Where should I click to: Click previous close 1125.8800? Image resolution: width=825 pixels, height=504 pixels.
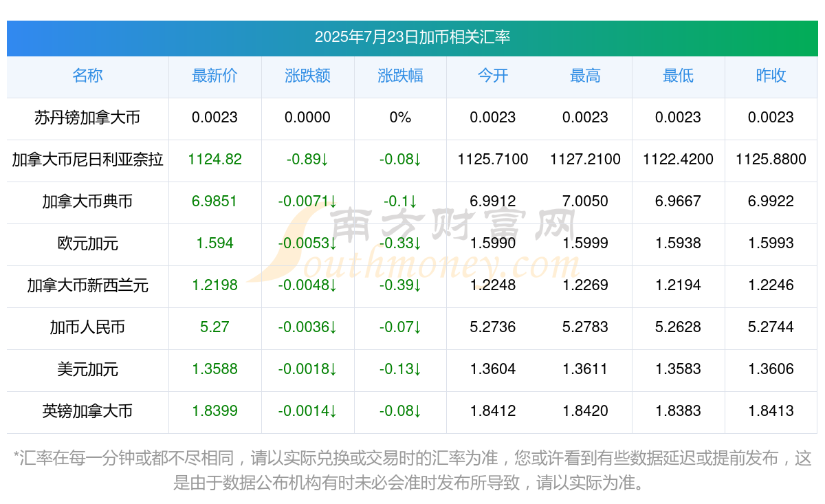pyautogui.click(x=771, y=160)
